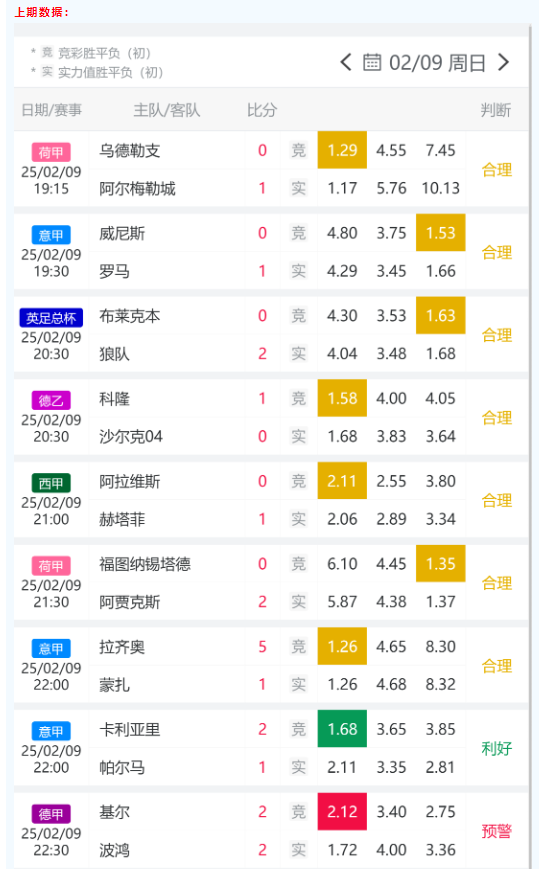Go to next date with right chevron

pyautogui.click(x=503, y=62)
